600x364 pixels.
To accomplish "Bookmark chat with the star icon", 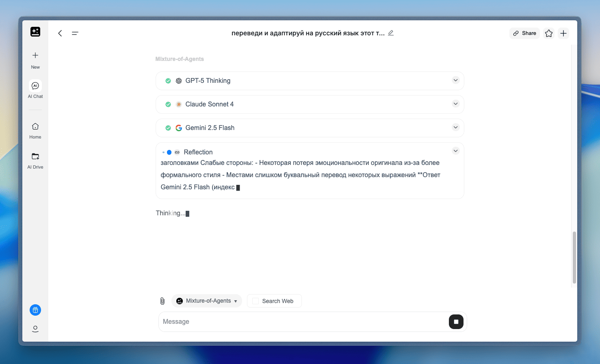I will click(x=549, y=33).
